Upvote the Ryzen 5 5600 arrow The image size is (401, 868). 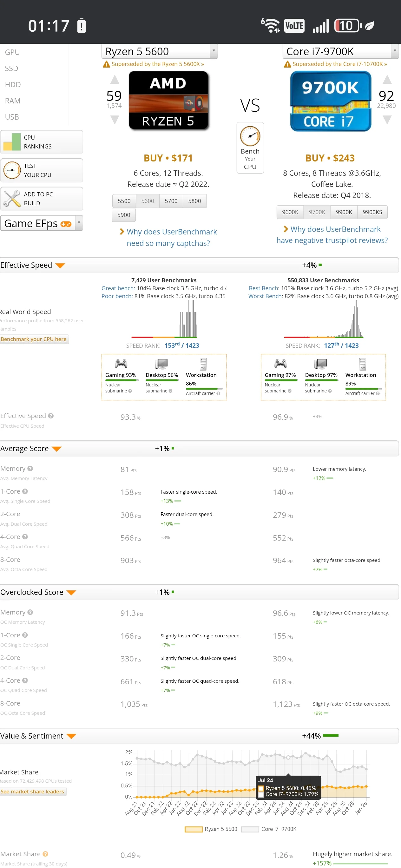coord(115,80)
